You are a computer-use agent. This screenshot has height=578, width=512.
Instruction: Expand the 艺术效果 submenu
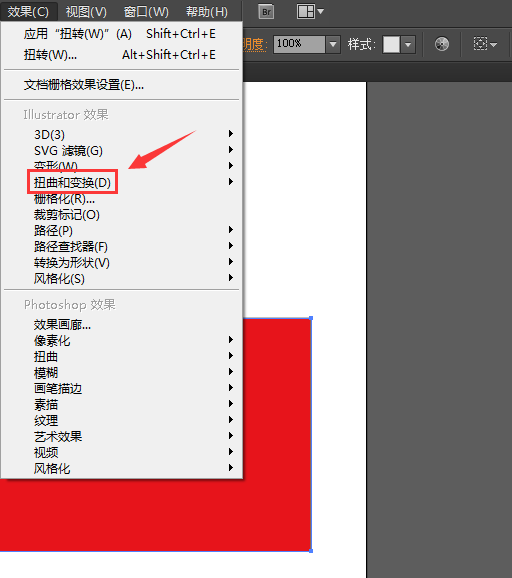coord(122,436)
